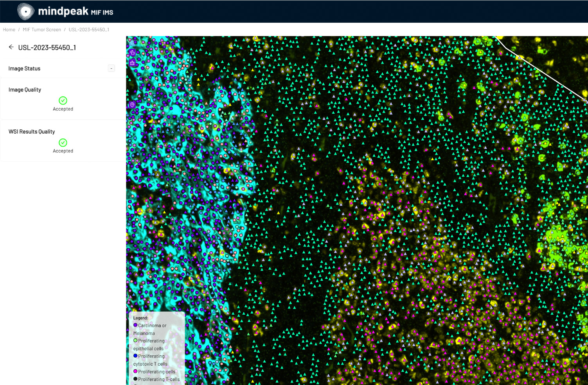Open the Home breadcrumb link
The height and width of the screenshot is (385, 588).
[x=9, y=30]
